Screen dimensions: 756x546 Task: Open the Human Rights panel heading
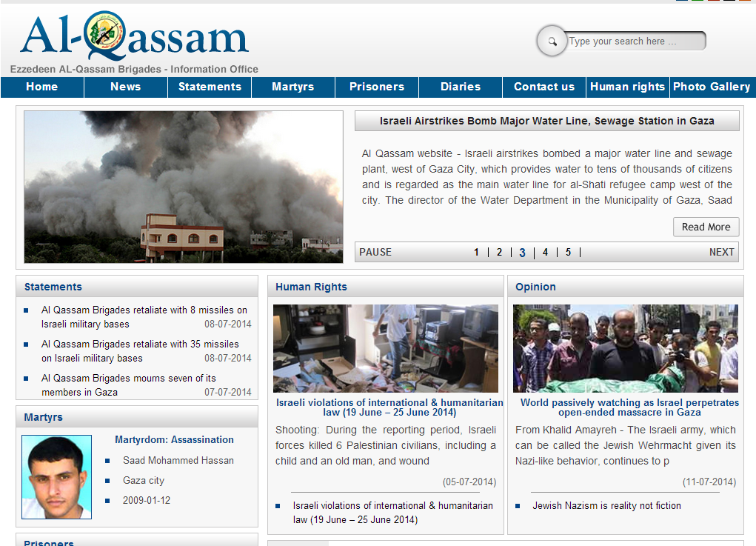pyautogui.click(x=311, y=287)
